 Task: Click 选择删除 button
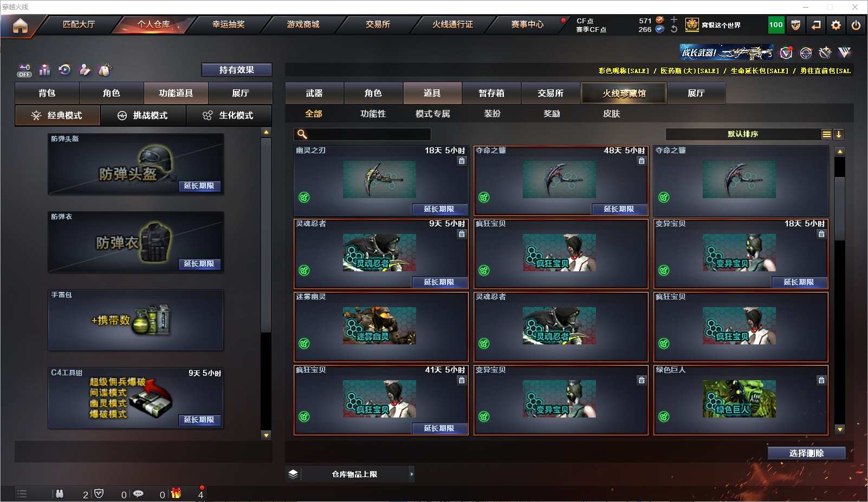click(807, 453)
